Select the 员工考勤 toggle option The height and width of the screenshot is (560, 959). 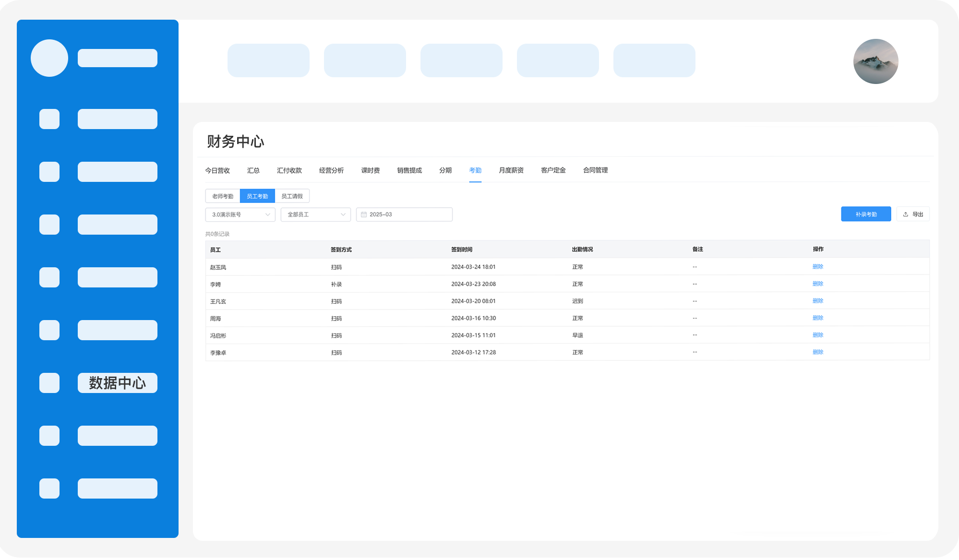(257, 196)
